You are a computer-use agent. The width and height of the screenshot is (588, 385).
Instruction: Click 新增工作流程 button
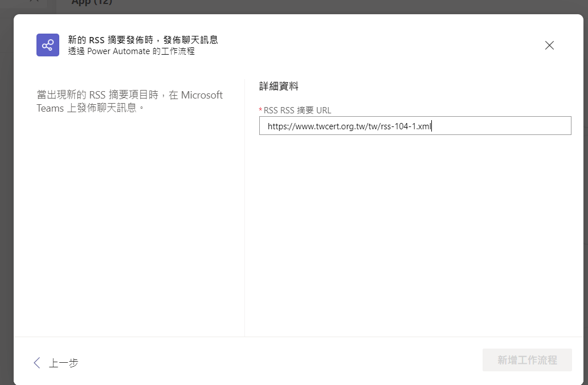click(527, 360)
